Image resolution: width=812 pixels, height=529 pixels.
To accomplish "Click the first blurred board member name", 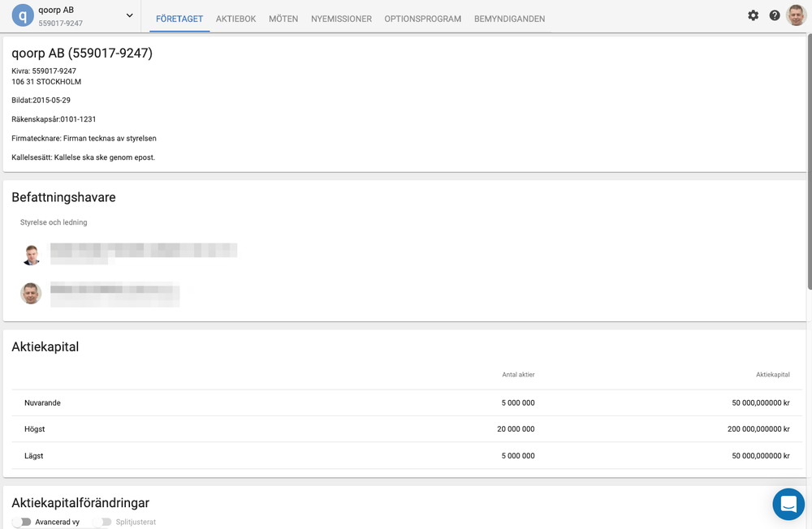I will 144,253.
